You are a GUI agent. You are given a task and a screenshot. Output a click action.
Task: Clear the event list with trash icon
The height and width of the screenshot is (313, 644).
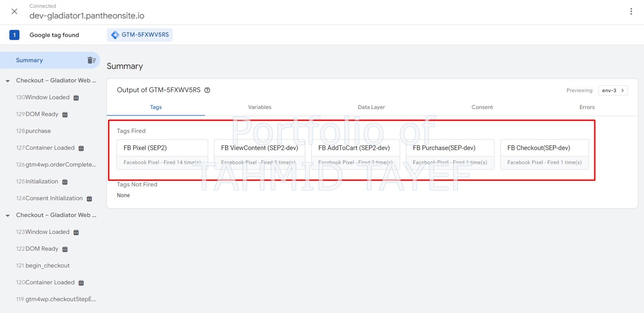point(91,60)
